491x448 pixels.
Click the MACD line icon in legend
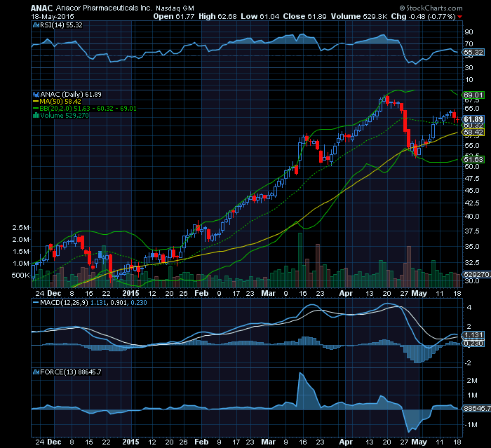36,303
